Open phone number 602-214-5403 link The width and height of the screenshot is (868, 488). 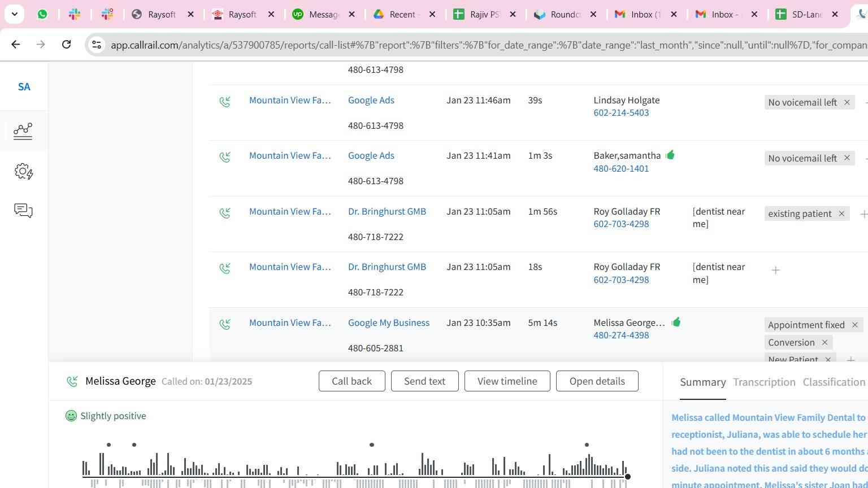(621, 112)
